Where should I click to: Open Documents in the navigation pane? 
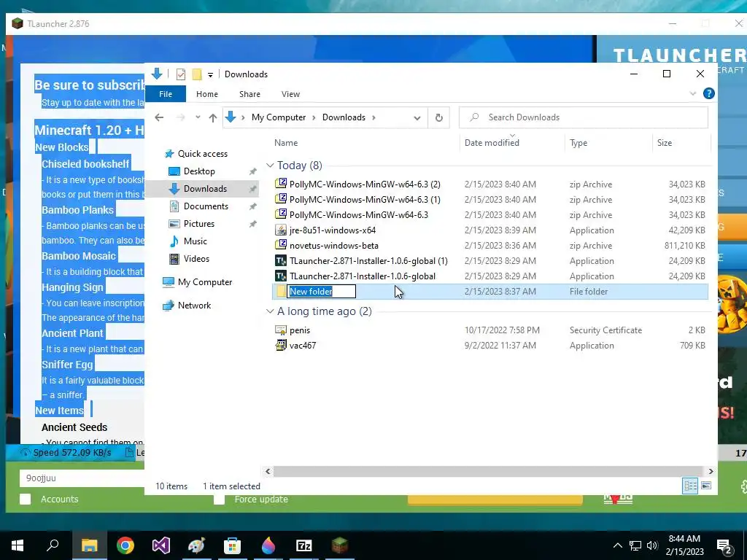(x=206, y=206)
